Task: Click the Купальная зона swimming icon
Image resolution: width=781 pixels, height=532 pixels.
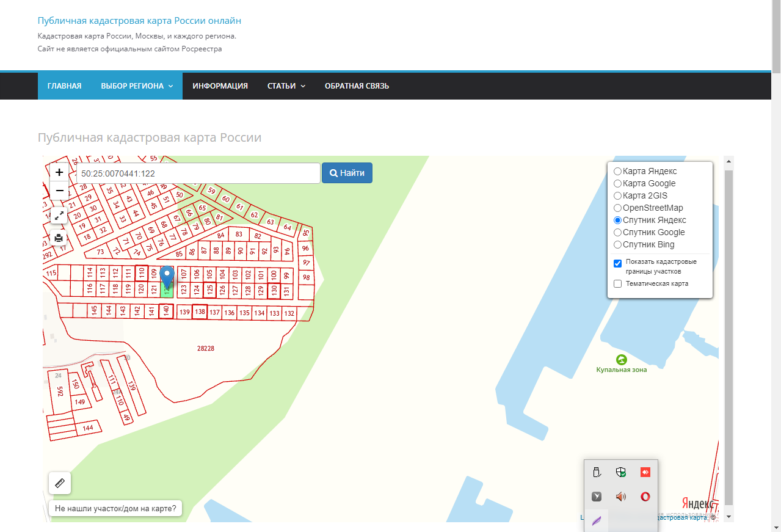Action: click(x=621, y=359)
